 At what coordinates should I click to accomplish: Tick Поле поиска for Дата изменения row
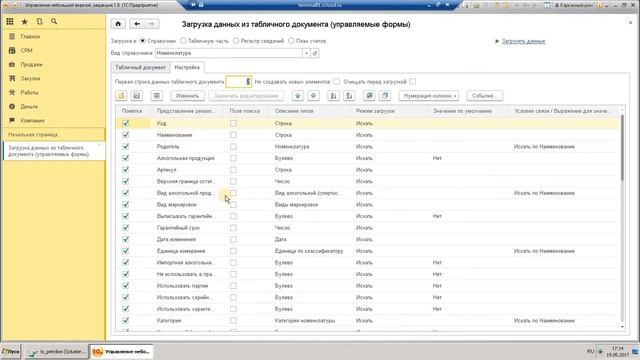point(233,239)
